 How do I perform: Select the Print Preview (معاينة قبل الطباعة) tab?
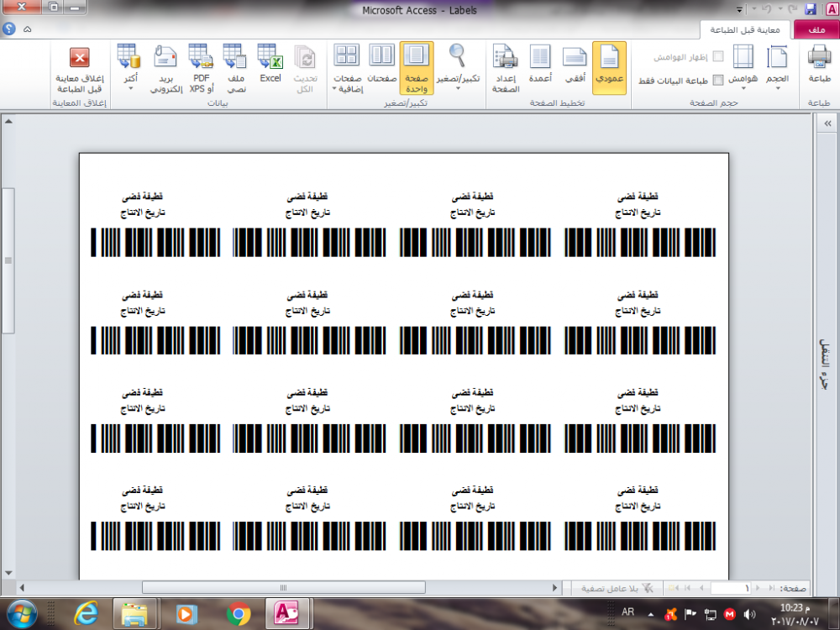click(744, 29)
